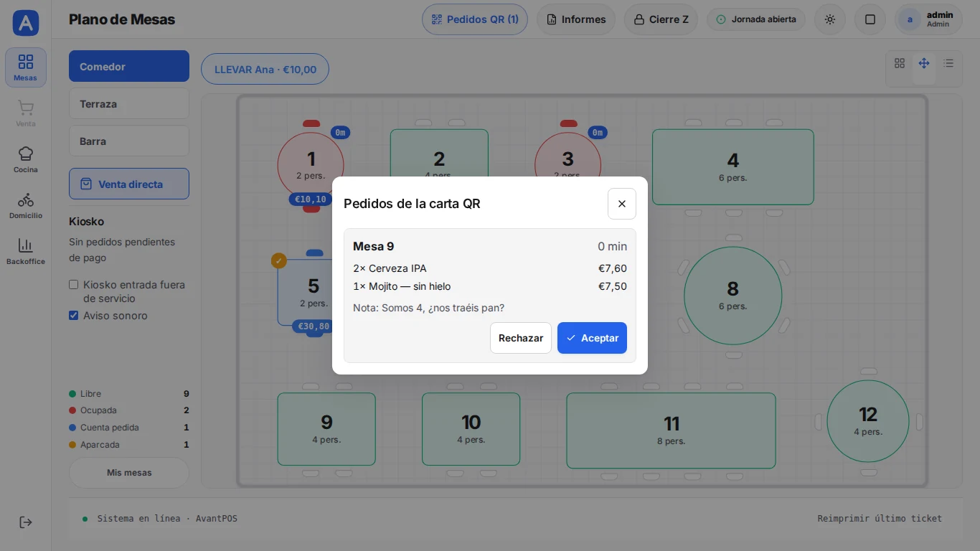Select occupied round table 1
The width and height of the screenshot is (980, 551).
tap(311, 165)
